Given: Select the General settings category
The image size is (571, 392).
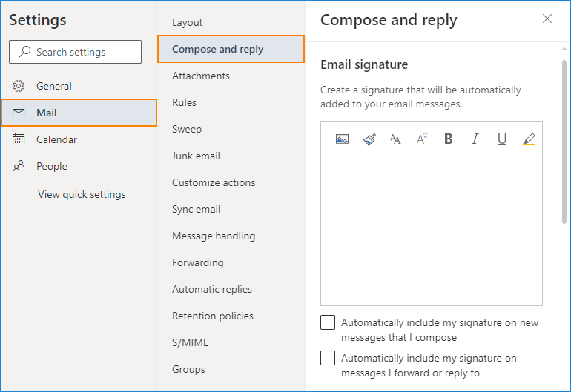Looking at the screenshot, I should pyautogui.click(x=79, y=86).
